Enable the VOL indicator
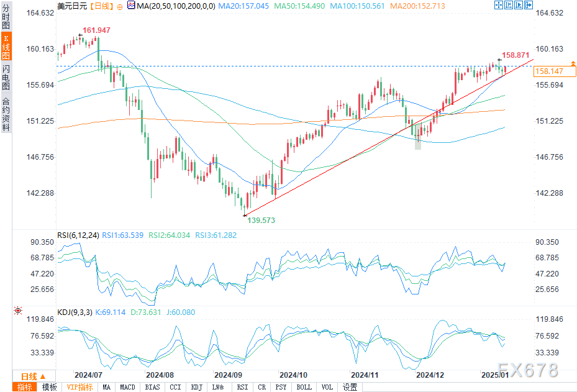577x392 pixels. coord(327,387)
